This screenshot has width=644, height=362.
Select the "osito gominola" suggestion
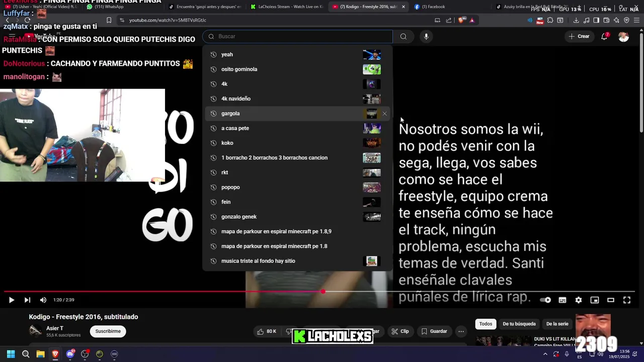[x=297, y=69]
